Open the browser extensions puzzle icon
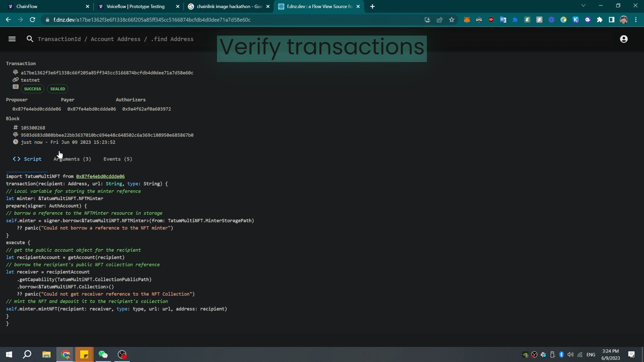 (600, 20)
